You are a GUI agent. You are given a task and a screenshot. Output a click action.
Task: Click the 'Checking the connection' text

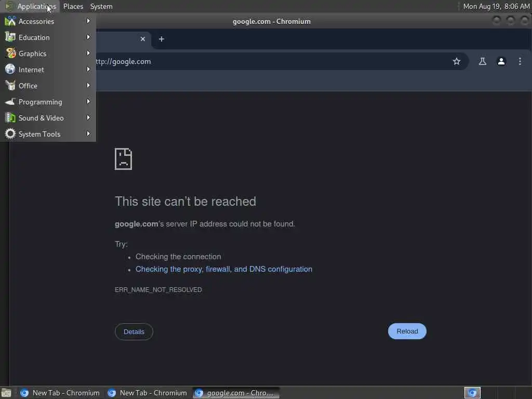coord(178,257)
